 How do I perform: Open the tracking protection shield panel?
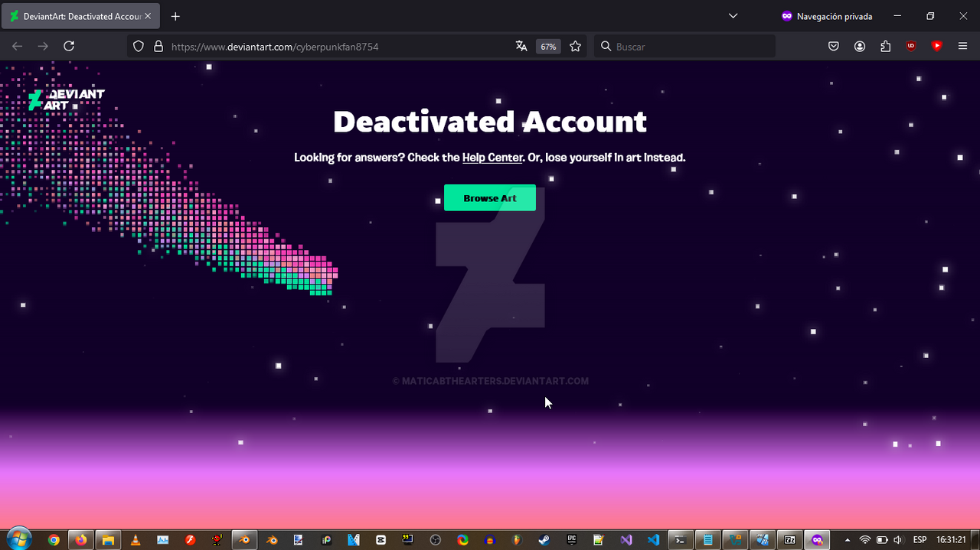[139, 47]
